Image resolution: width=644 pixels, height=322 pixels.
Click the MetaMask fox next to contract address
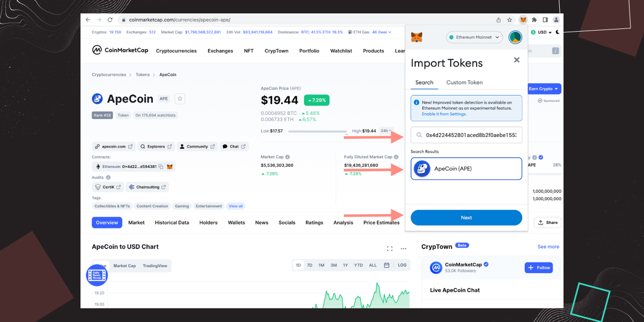coord(170,167)
